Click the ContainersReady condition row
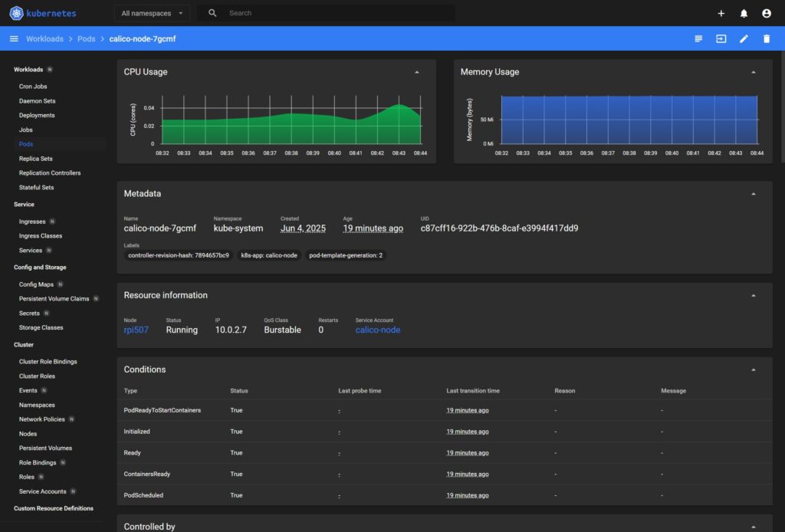 pyautogui.click(x=445, y=474)
